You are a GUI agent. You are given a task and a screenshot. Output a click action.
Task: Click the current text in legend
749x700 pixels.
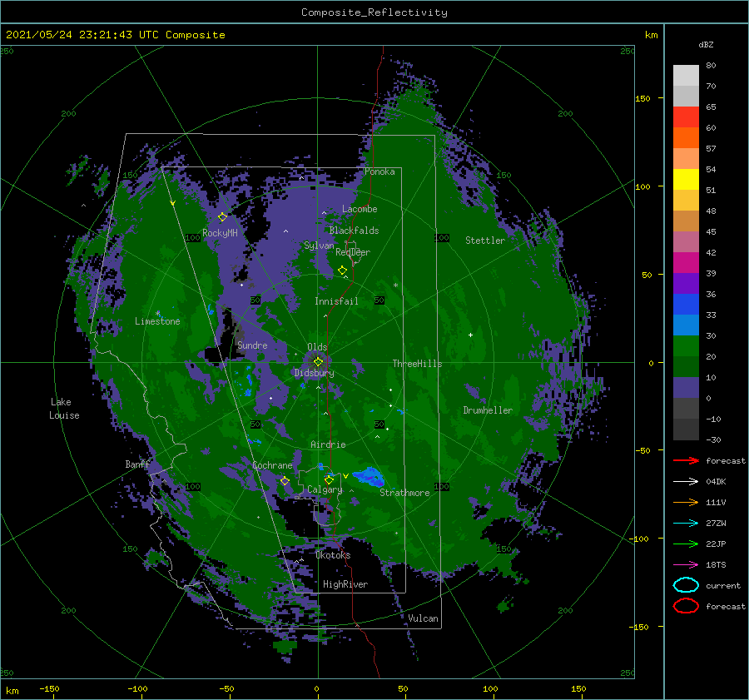tap(722, 585)
